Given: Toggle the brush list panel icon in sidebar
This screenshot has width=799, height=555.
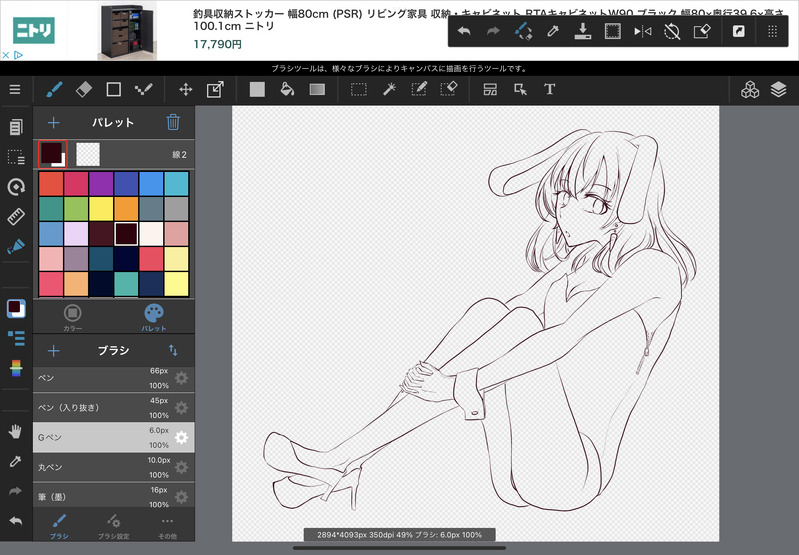Looking at the screenshot, I should 16,338.
